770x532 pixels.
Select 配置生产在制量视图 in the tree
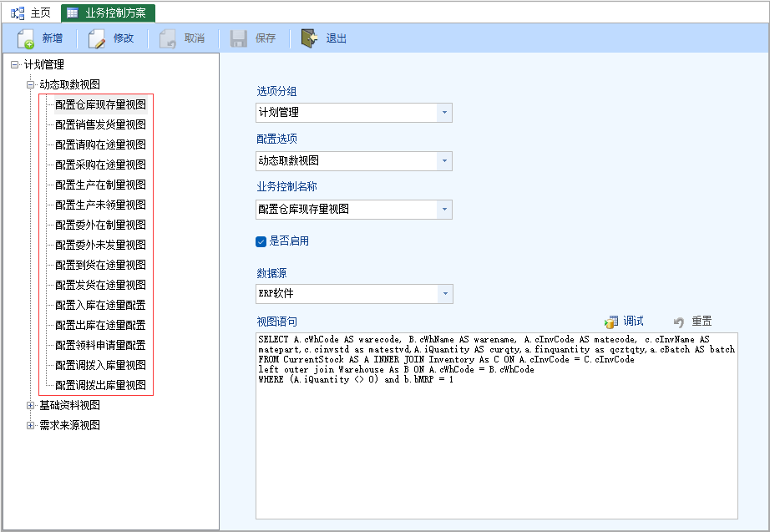(x=101, y=185)
